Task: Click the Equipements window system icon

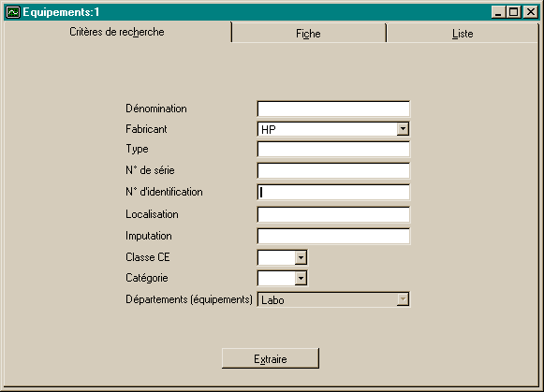Action: pyautogui.click(x=13, y=12)
